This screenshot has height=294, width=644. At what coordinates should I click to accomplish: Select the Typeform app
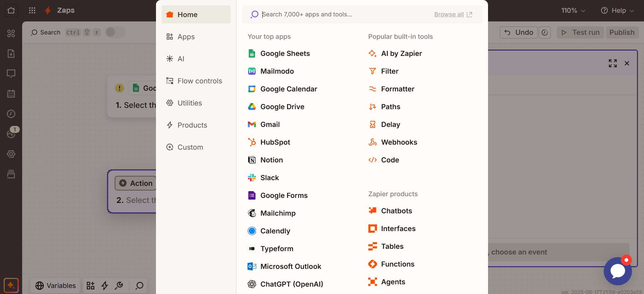tap(271, 249)
